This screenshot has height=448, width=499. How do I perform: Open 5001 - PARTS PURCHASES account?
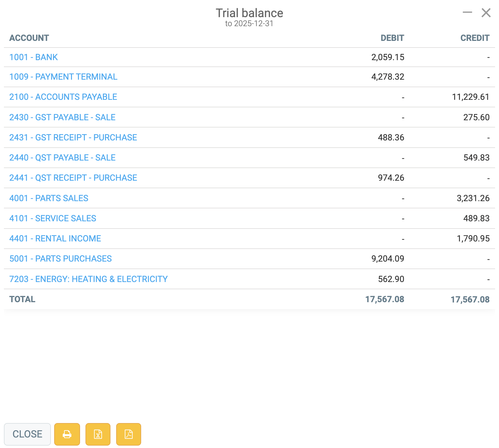tap(60, 259)
